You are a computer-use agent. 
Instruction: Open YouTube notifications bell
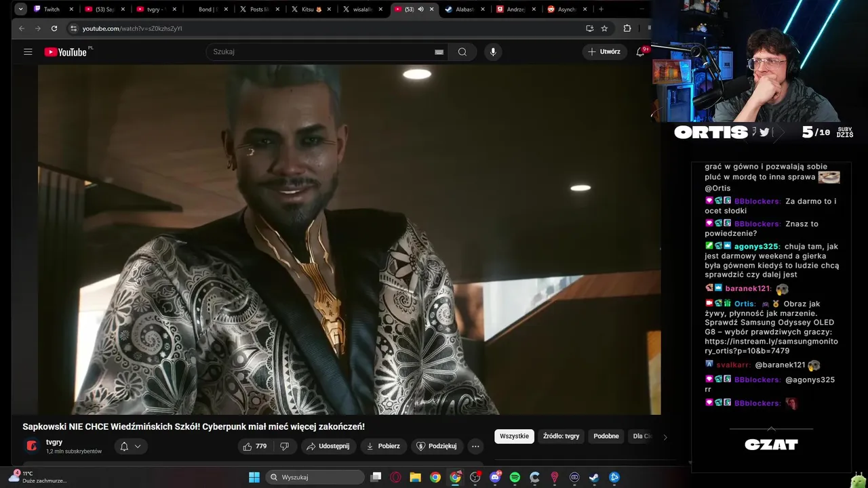point(640,52)
